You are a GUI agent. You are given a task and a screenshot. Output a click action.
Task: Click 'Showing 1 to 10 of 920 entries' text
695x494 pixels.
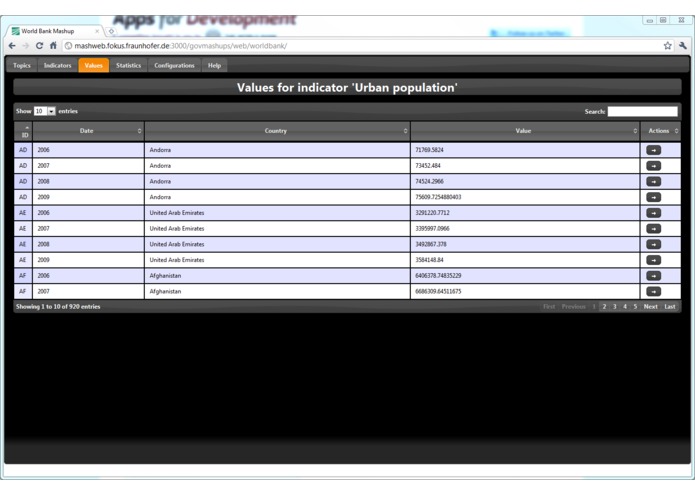(58, 307)
